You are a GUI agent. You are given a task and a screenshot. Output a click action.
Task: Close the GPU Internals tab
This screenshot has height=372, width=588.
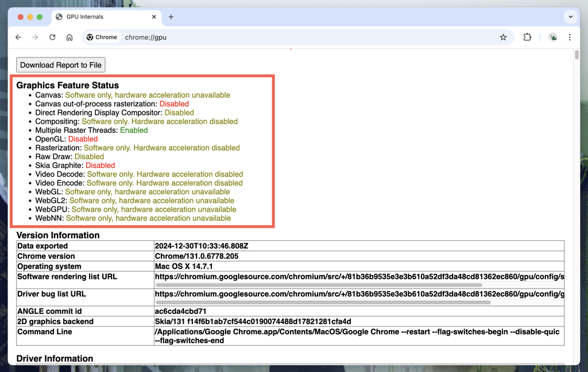pos(154,17)
